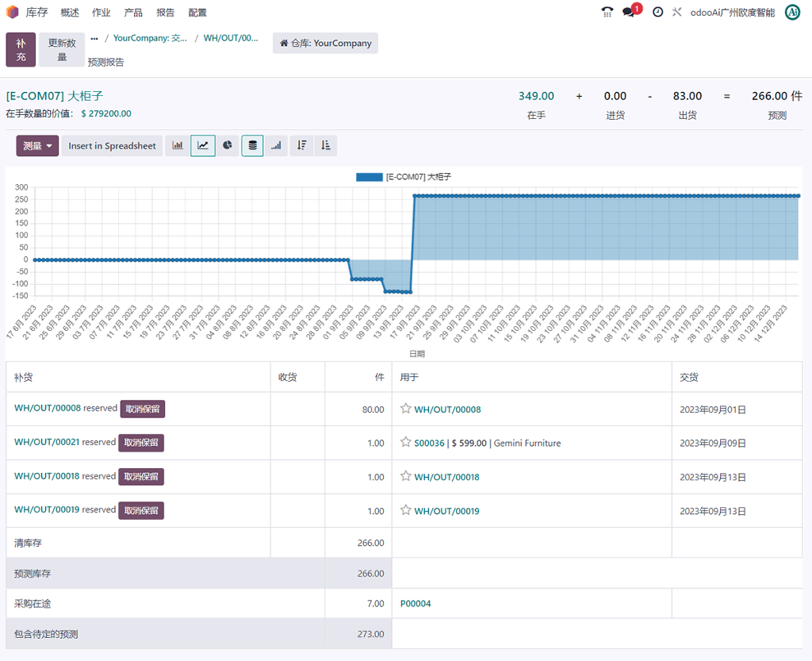Click the 预测库存 row label
The width and height of the screenshot is (812, 661).
click(x=33, y=574)
